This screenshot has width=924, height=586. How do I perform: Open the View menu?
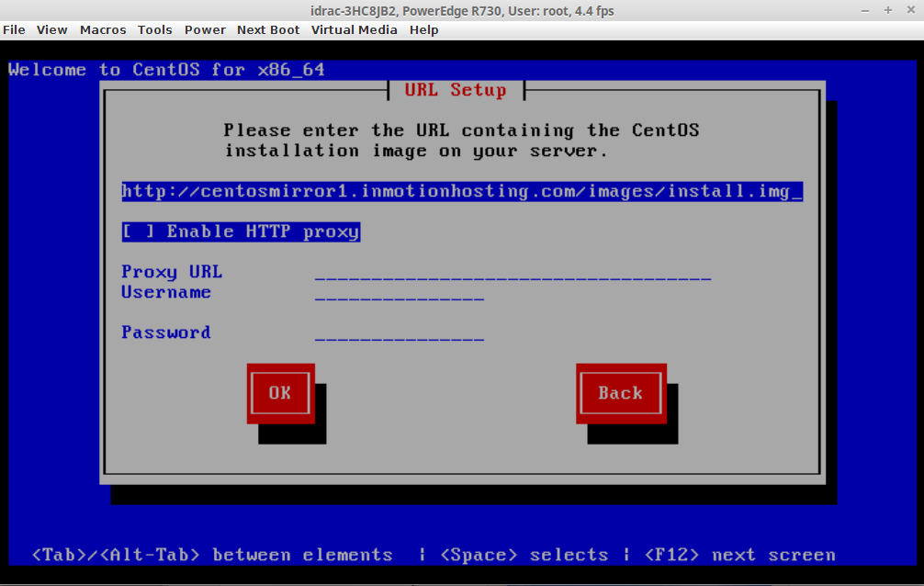coord(52,29)
